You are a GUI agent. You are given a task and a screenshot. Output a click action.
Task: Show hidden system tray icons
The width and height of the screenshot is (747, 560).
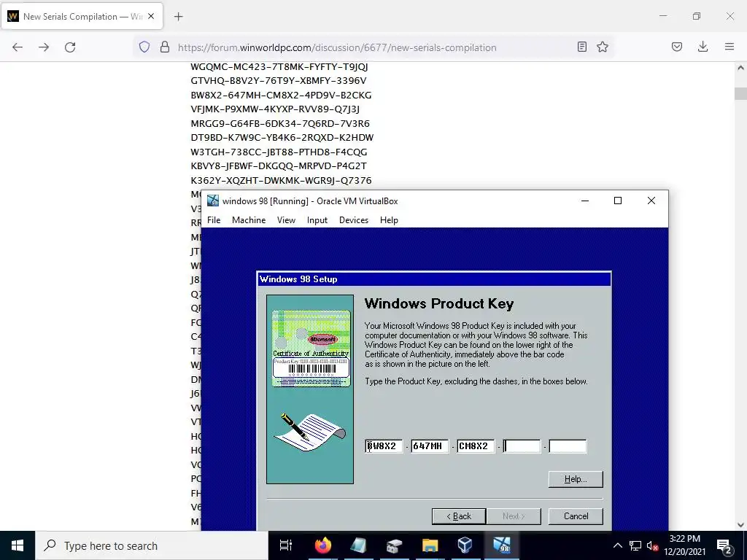[x=617, y=545]
